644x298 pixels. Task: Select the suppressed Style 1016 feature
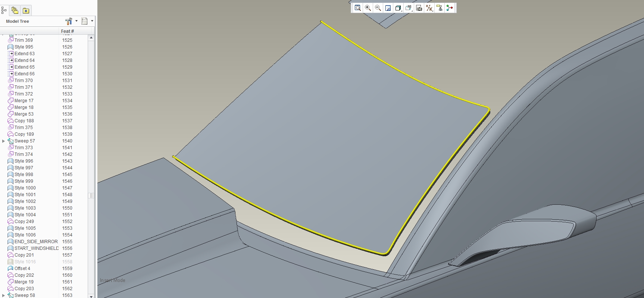(x=25, y=262)
